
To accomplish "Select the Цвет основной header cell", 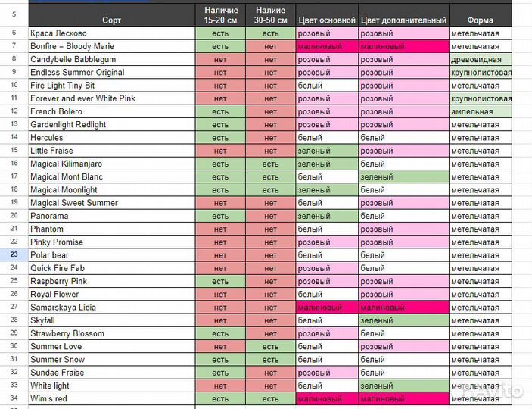I will 327,20.
